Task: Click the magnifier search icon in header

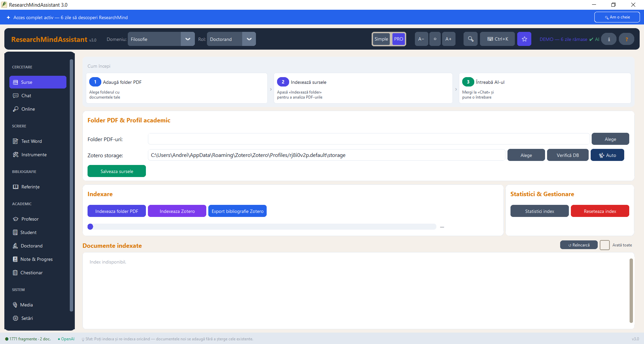Action: [471, 39]
